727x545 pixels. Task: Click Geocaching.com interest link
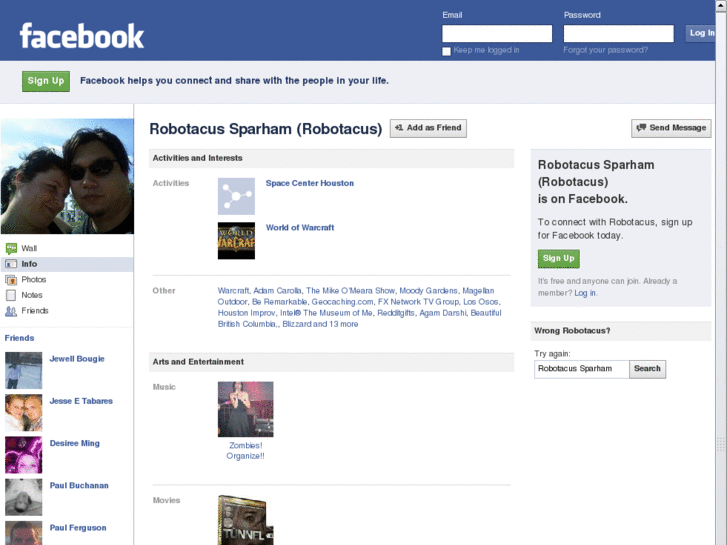[x=342, y=302]
